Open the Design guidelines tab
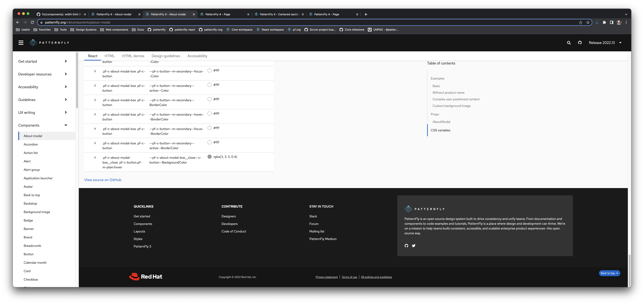 click(x=166, y=56)
